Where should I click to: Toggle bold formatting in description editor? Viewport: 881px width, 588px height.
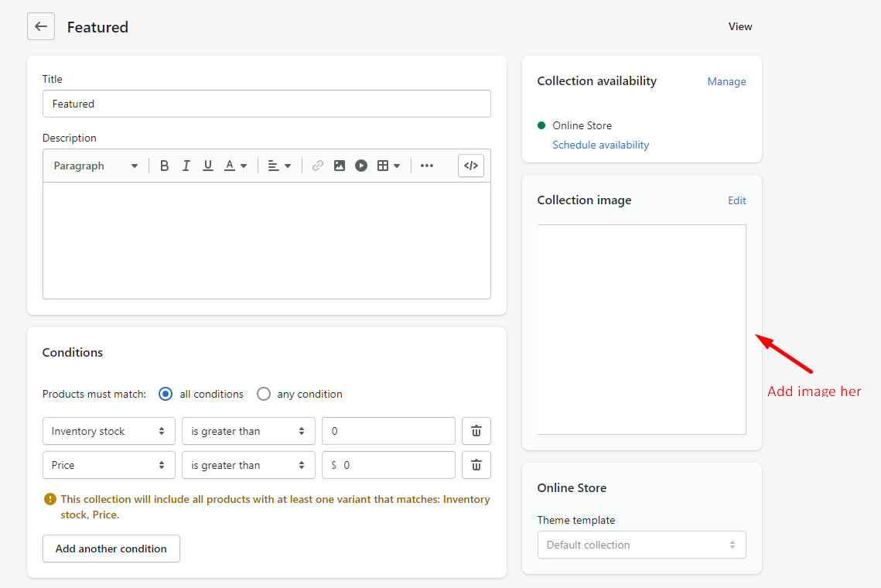164,166
